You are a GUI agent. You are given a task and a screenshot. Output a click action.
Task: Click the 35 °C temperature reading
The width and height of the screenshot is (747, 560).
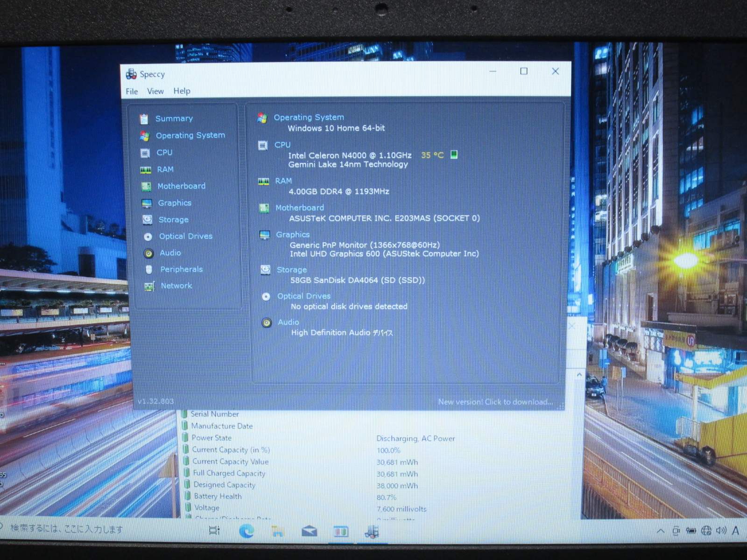pyautogui.click(x=432, y=155)
